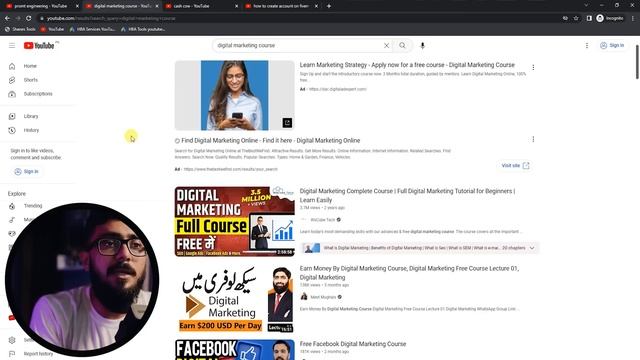
Task: Open HBA Tools youtube bookmark
Action: (143, 29)
